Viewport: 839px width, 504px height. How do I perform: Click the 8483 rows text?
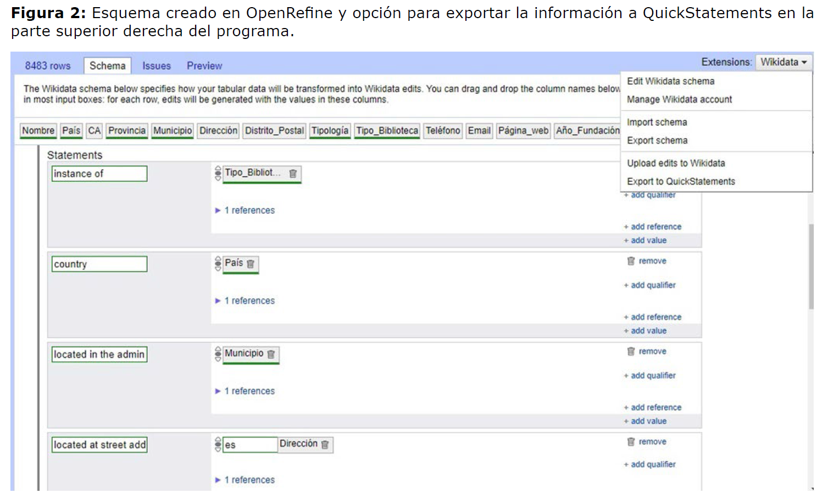[48, 66]
